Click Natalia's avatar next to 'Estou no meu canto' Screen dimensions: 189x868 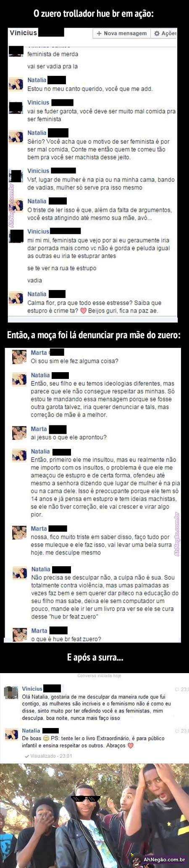(16, 84)
